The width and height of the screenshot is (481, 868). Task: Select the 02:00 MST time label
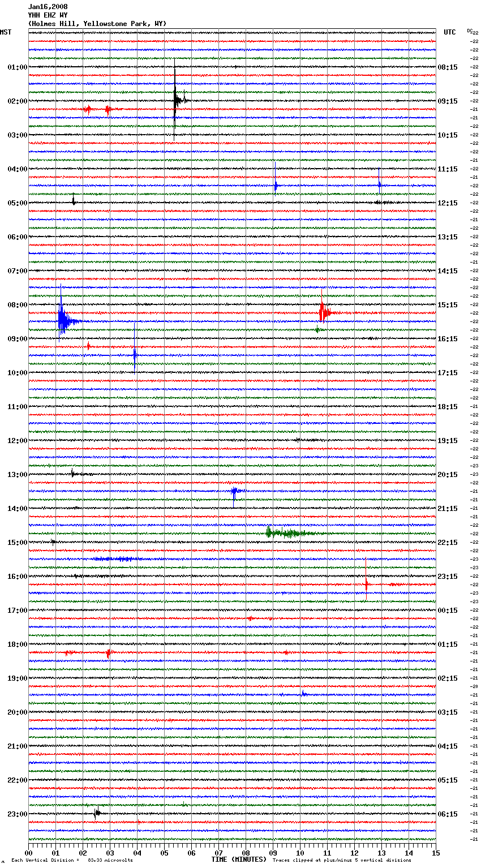(x=18, y=101)
